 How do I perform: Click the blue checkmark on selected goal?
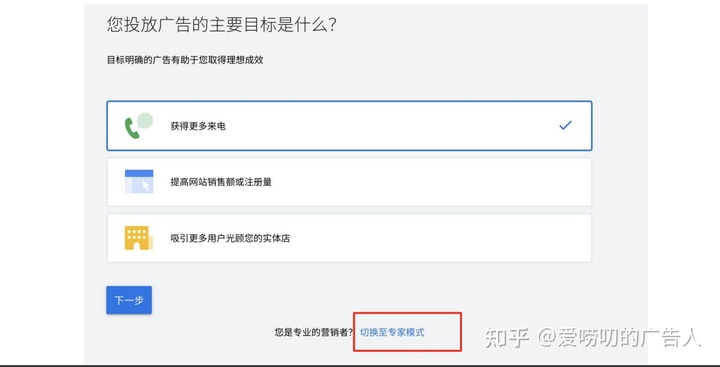click(x=565, y=125)
